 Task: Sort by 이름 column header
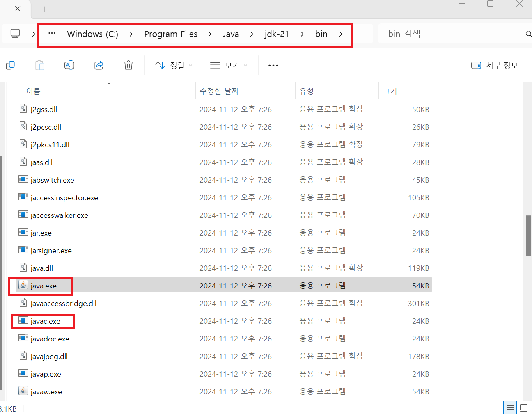33,91
